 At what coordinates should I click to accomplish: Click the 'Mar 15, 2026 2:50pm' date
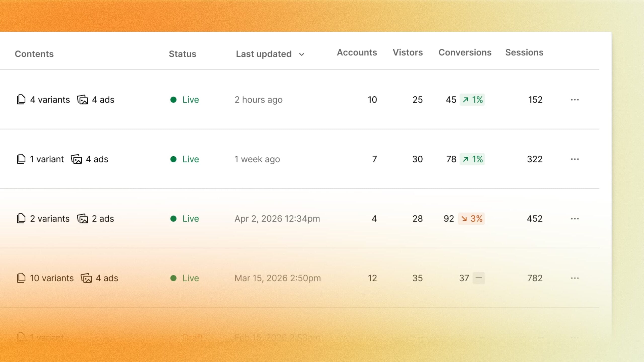coord(278,278)
